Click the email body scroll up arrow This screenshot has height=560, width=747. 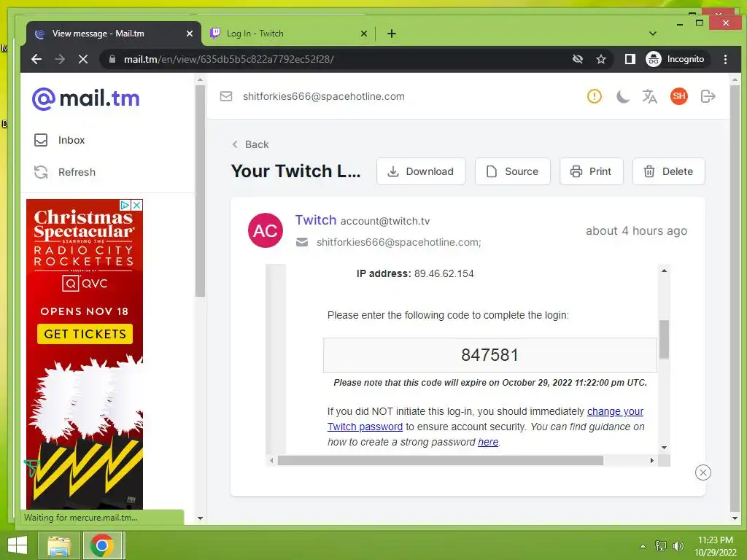[x=664, y=271]
